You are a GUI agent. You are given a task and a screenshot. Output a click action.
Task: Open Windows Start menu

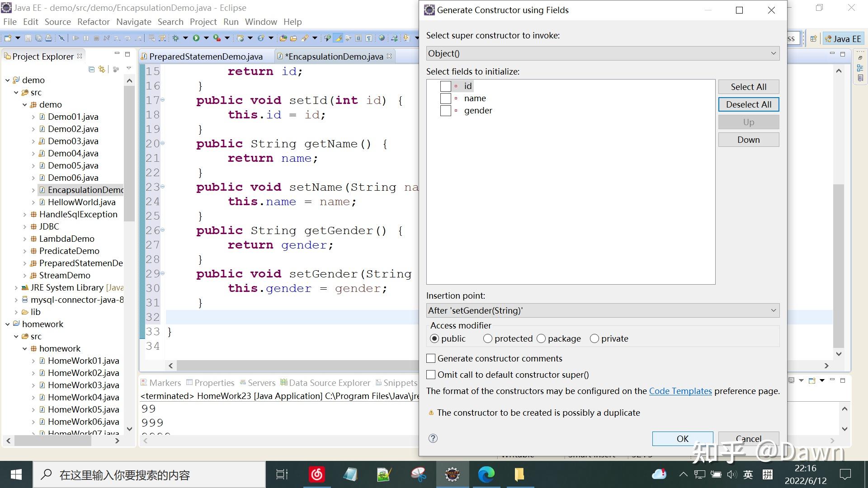click(x=16, y=474)
